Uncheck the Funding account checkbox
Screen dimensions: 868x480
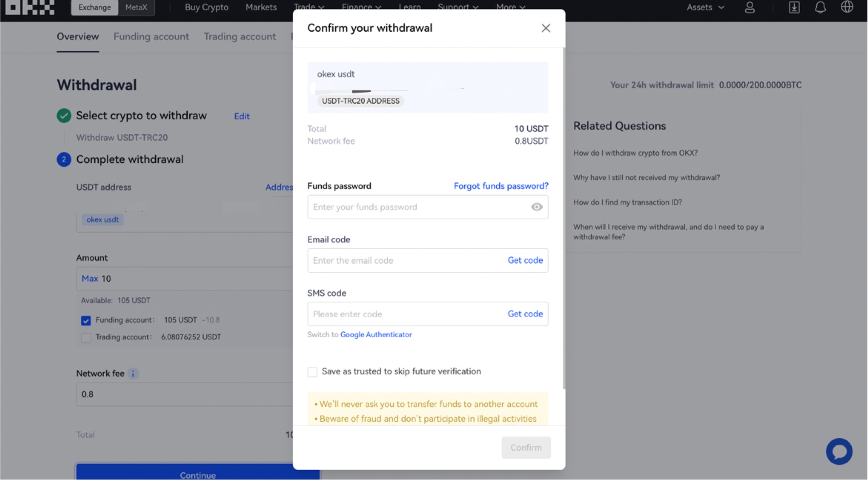(x=86, y=320)
